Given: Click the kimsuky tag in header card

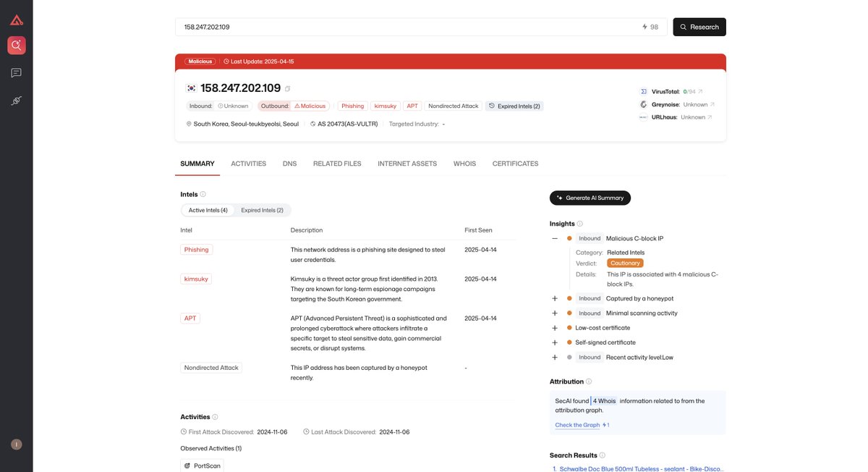Looking at the screenshot, I should 385,106.
